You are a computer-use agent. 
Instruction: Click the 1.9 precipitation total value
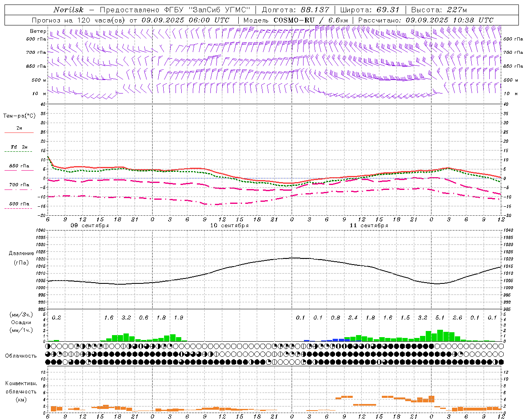178,318
